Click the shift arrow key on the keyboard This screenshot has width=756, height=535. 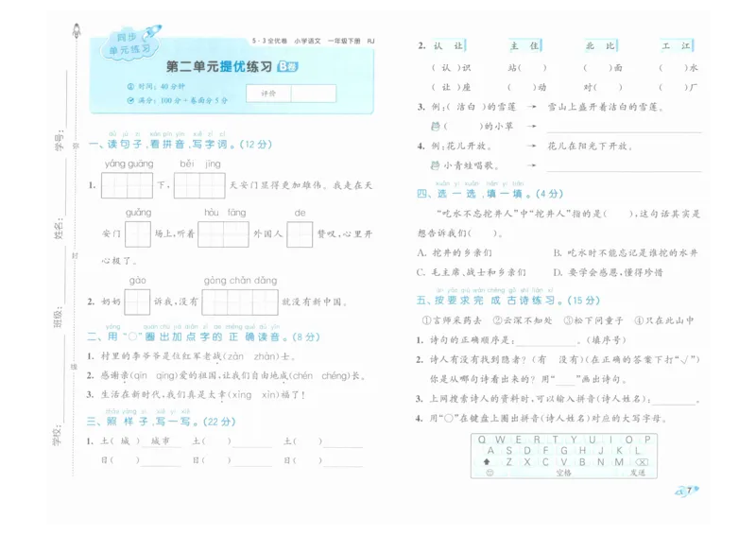point(487,461)
